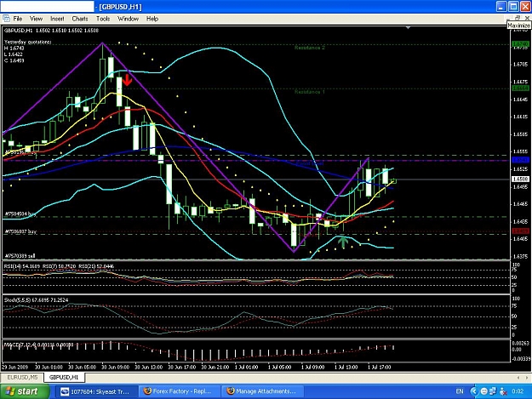Click the 'H 1.6743' quotation text

14,48
